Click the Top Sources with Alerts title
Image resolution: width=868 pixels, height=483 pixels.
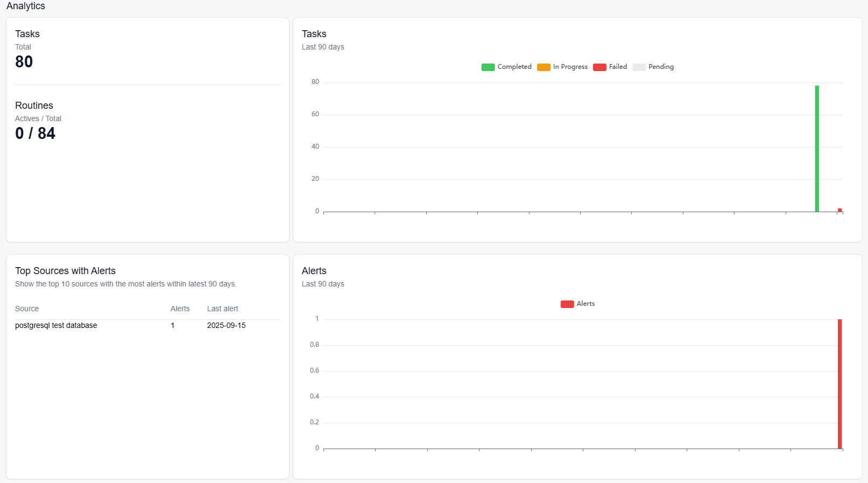[x=65, y=271]
